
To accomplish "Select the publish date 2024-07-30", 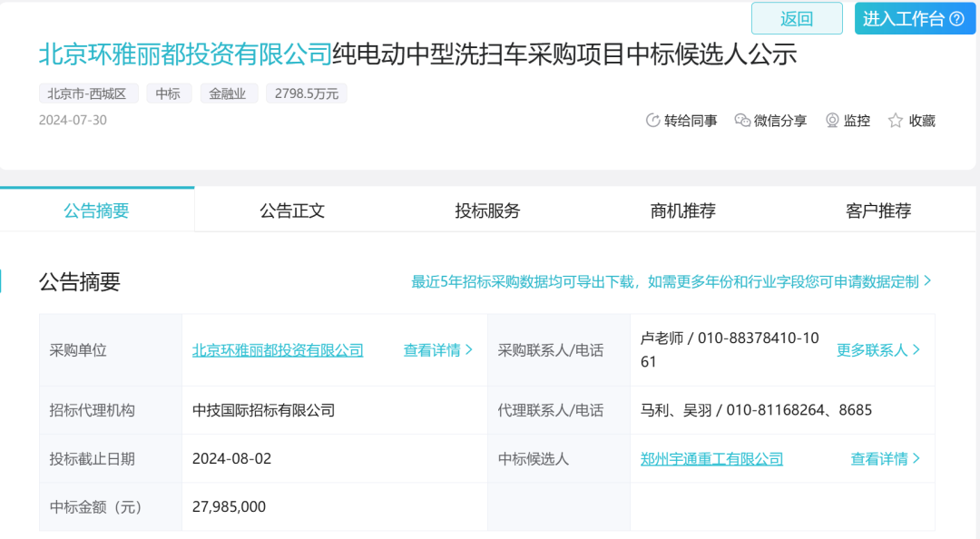I will 73,120.
